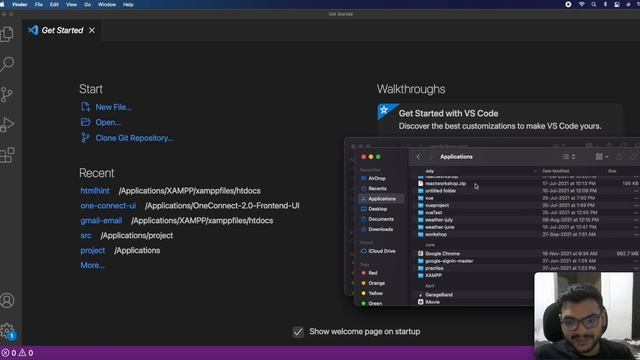The image size is (640, 360).
Task: Open recent project htmlhint
Action: (x=95, y=191)
